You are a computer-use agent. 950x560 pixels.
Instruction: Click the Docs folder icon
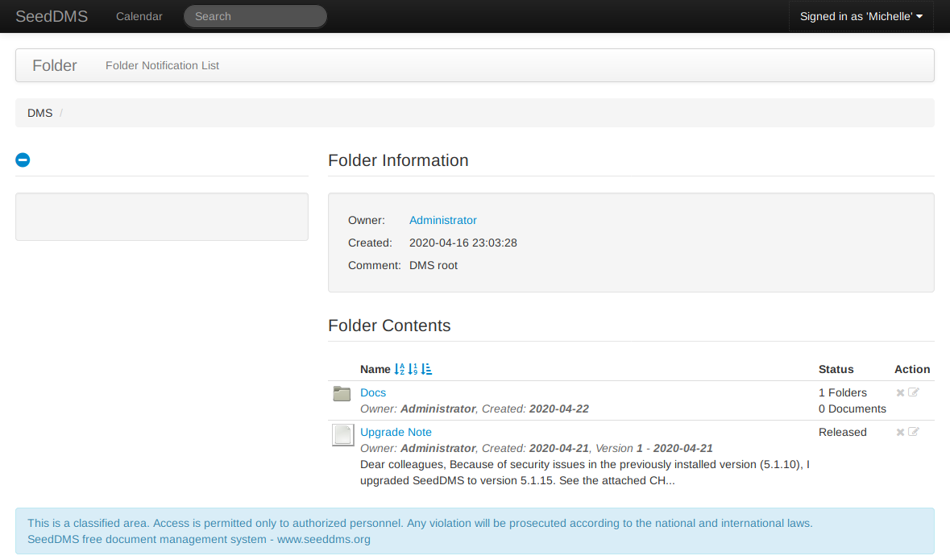click(342, 394)
